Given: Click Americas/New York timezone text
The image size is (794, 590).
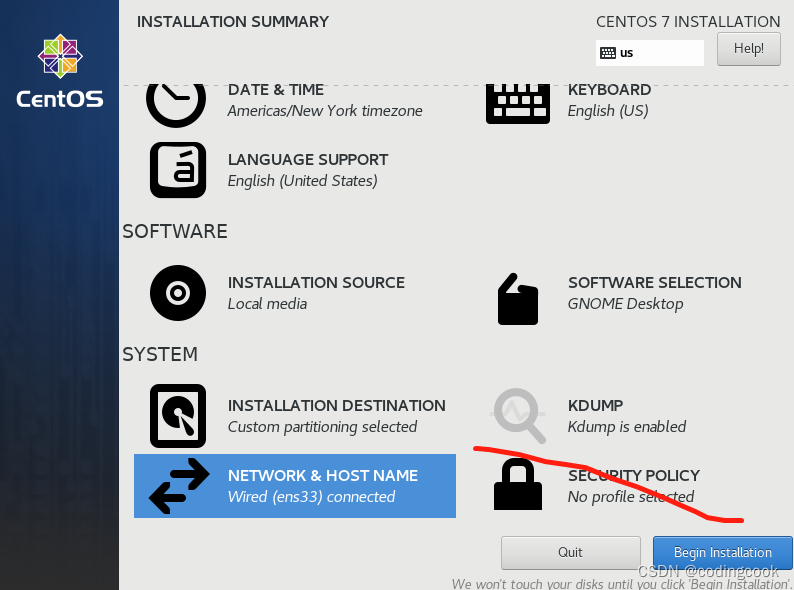Looking at the screenshot, I should tap(325, 111).
